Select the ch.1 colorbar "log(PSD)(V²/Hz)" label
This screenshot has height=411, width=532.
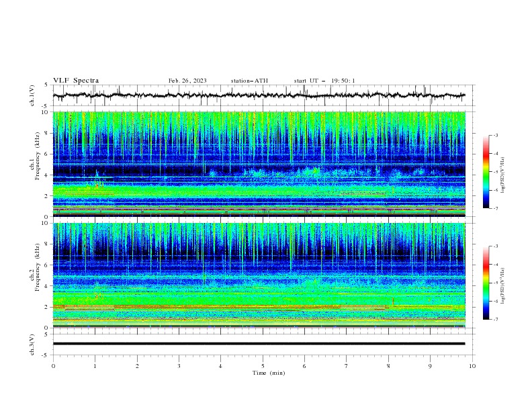[503, 175]
